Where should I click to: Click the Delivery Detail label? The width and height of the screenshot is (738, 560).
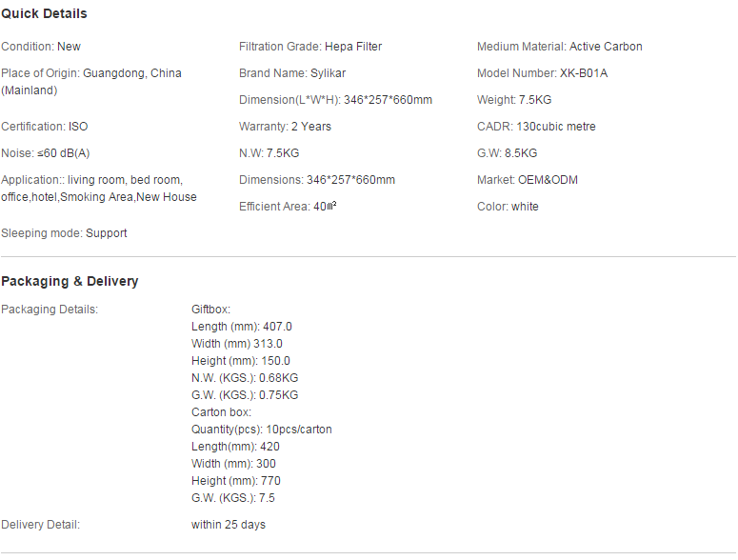coord(41,525)
